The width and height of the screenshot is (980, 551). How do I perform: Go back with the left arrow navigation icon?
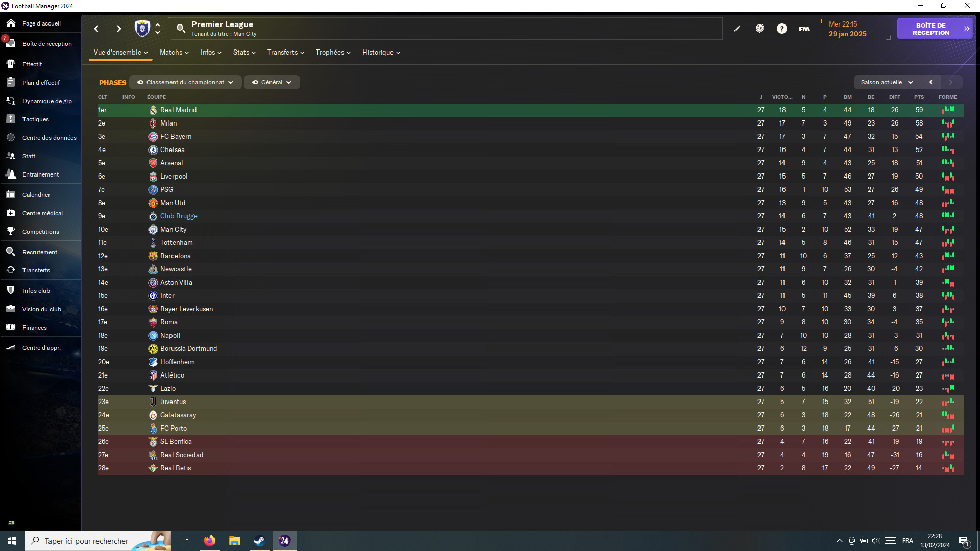(96, 29)
